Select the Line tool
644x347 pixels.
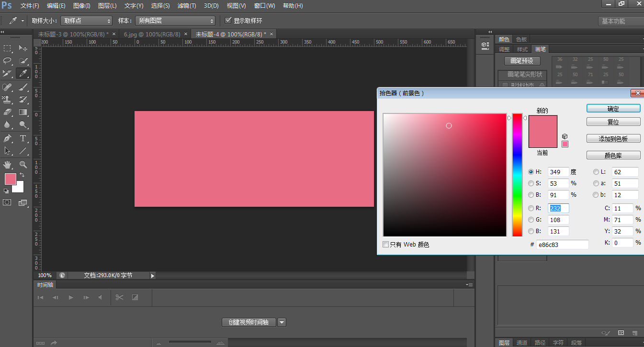[x=23, y=151]
